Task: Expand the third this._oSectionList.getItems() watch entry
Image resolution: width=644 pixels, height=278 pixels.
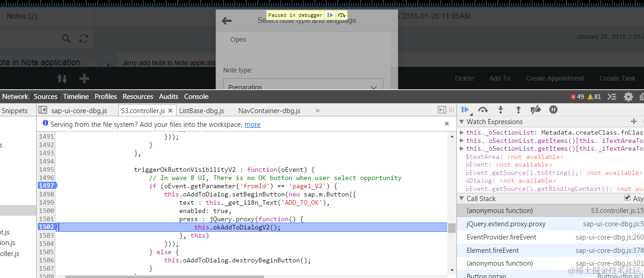Action: pyautogui.click(x=462, y=148)
